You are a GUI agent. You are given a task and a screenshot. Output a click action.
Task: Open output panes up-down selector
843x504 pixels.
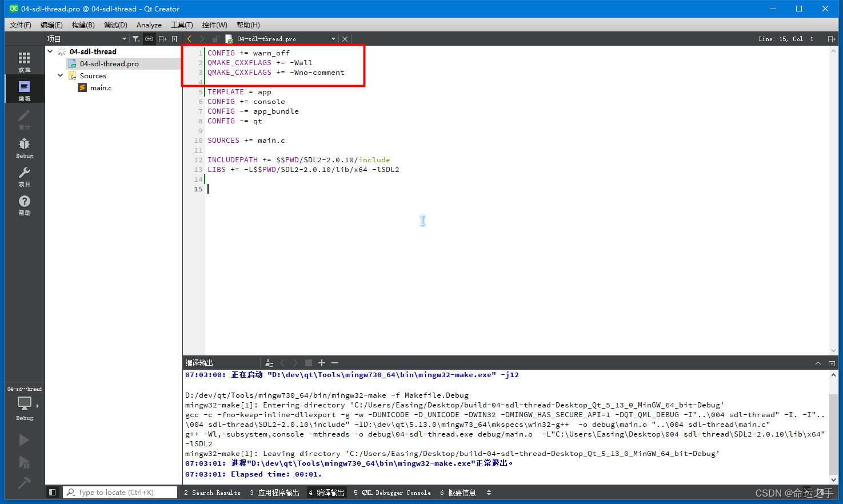[489, 493]
